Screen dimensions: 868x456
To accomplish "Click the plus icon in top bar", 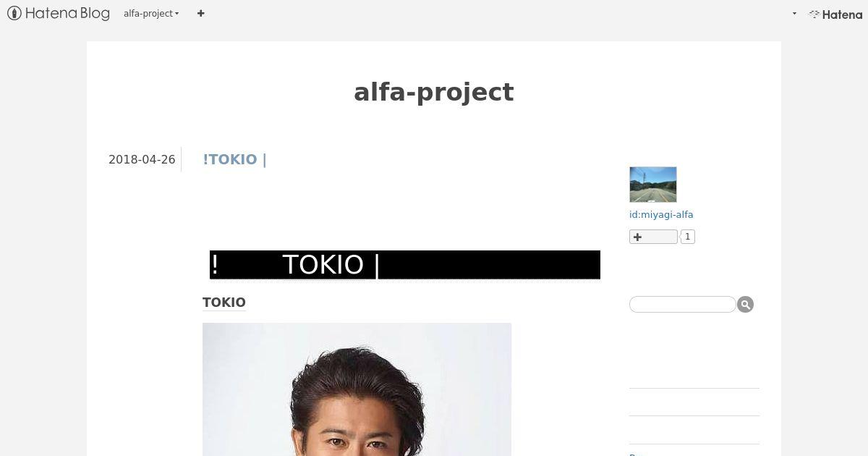I will pos(201,13).
